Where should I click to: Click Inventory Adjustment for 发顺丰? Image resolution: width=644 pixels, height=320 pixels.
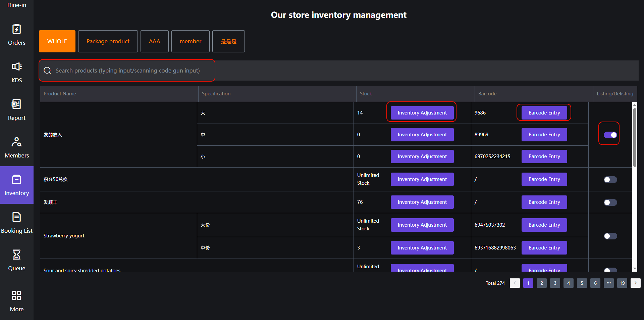(x=422, y=202)
